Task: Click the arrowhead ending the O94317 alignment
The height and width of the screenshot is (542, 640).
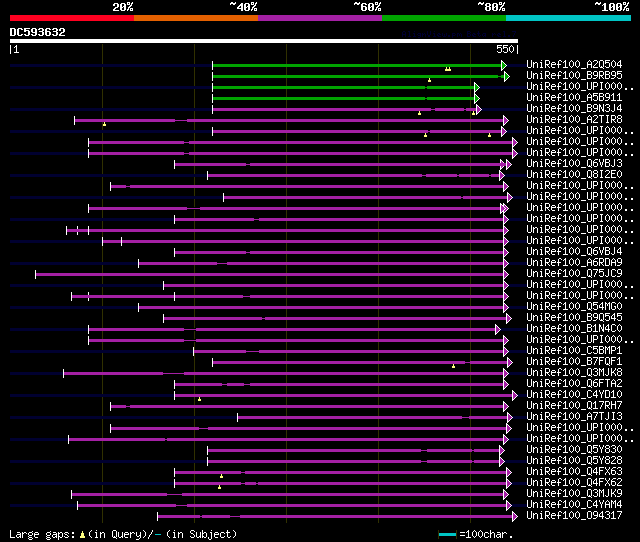Action: 515,517
